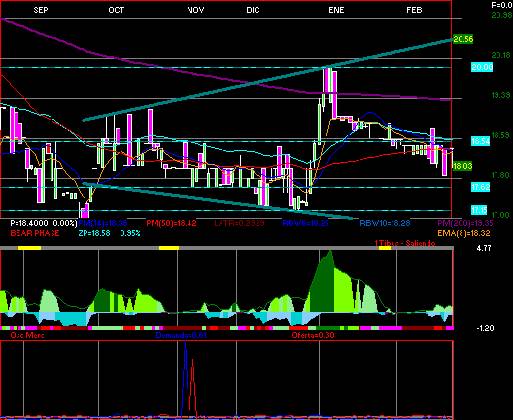
Task: Click the OCT month label
Action: point(116,10)
